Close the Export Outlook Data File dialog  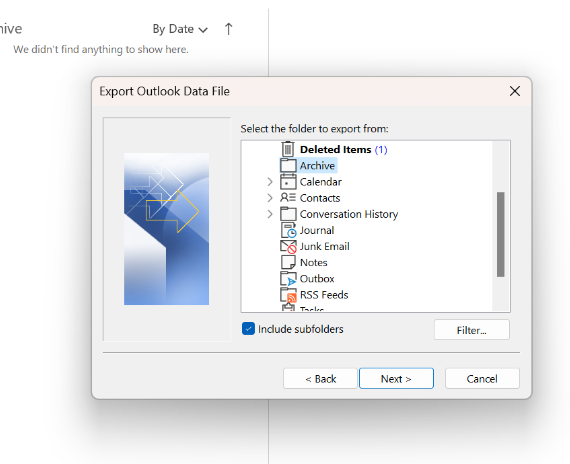pyautogui.click(x=515, y=91)
